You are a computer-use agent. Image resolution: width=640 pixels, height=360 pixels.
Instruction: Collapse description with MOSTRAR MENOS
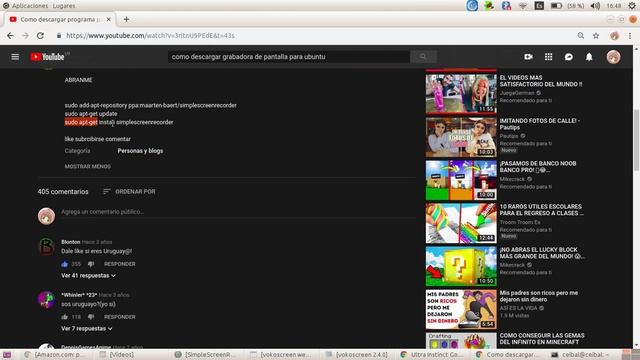tap(87, 167)
